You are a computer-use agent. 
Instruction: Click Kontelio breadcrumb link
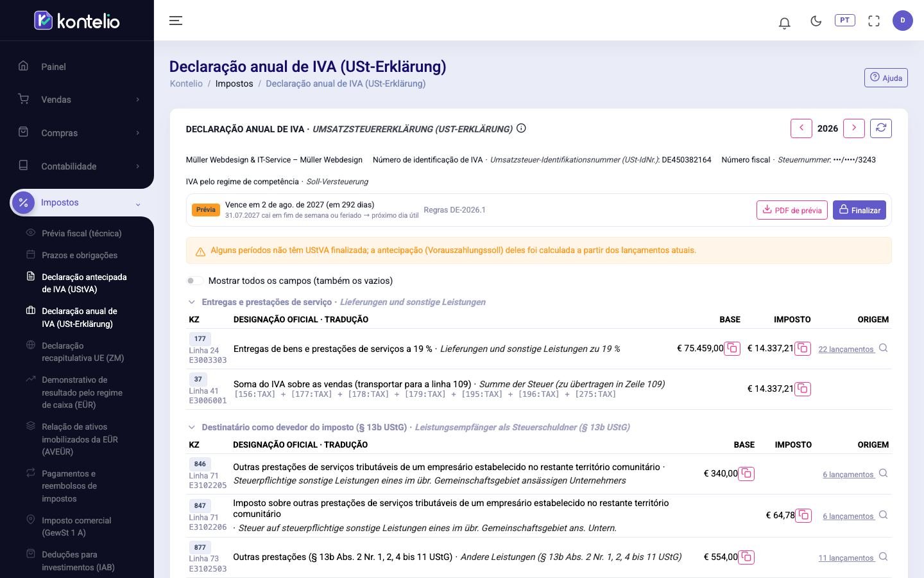point(186,83)
